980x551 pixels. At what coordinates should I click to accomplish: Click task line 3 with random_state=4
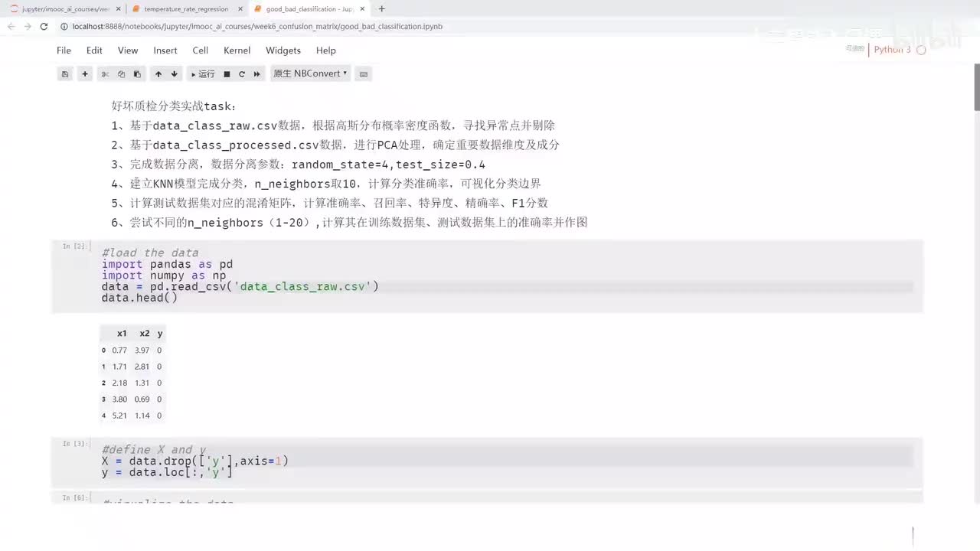(x=299, y=165)
